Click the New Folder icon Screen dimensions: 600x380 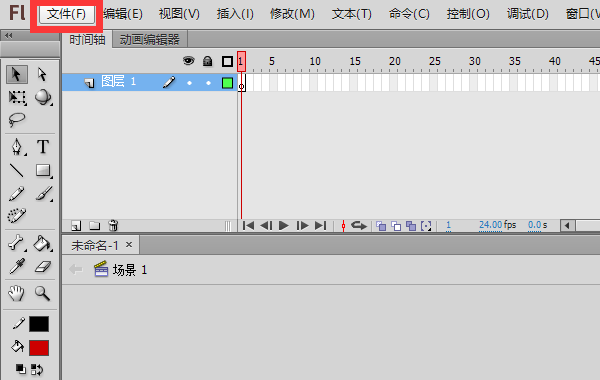point(95,226)
